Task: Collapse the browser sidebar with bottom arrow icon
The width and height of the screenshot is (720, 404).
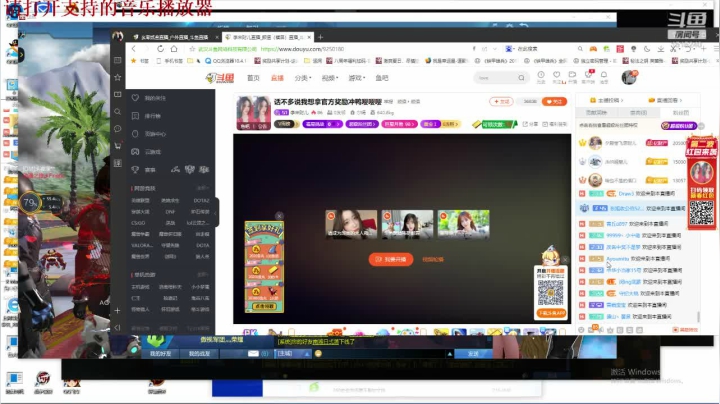Action: pos(118,327)
